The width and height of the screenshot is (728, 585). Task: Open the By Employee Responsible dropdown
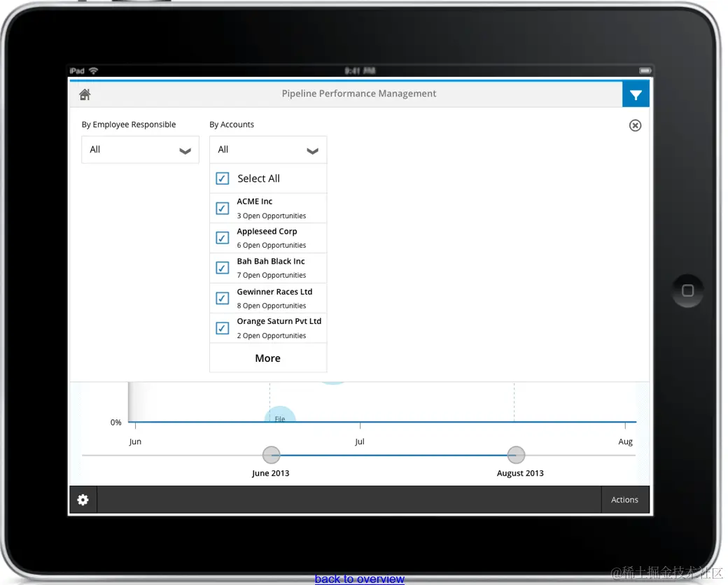[140, 150]
